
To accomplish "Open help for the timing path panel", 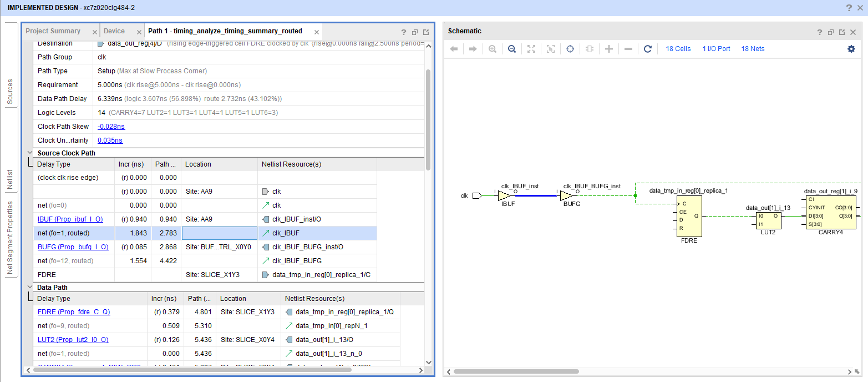I will [404, 32].
